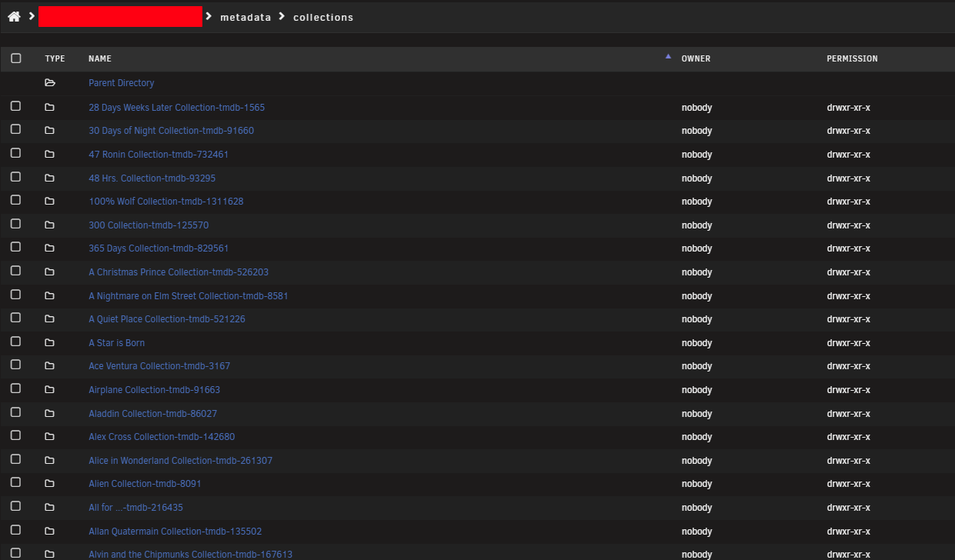This screenshot has height=560, width=955.
Task: Mark the checkbox for Aladdin Collection
Action: pos(16,412)
